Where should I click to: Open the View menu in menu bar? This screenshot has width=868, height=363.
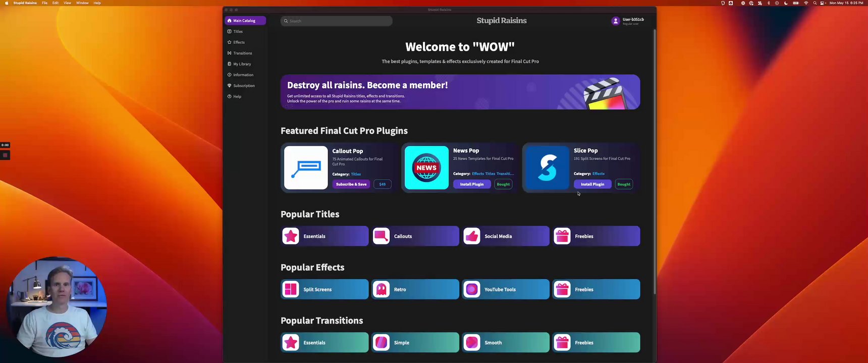click(x=67, y=3)
